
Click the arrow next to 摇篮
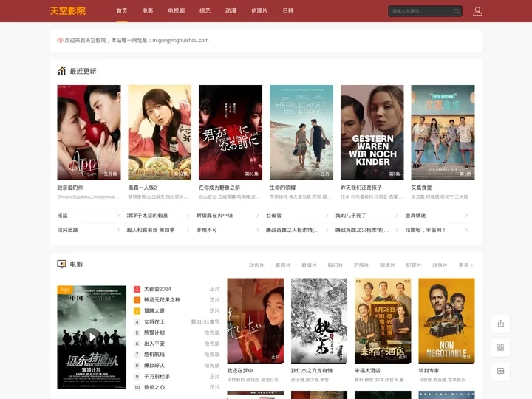pyautogui.click(x=117, y=216)
